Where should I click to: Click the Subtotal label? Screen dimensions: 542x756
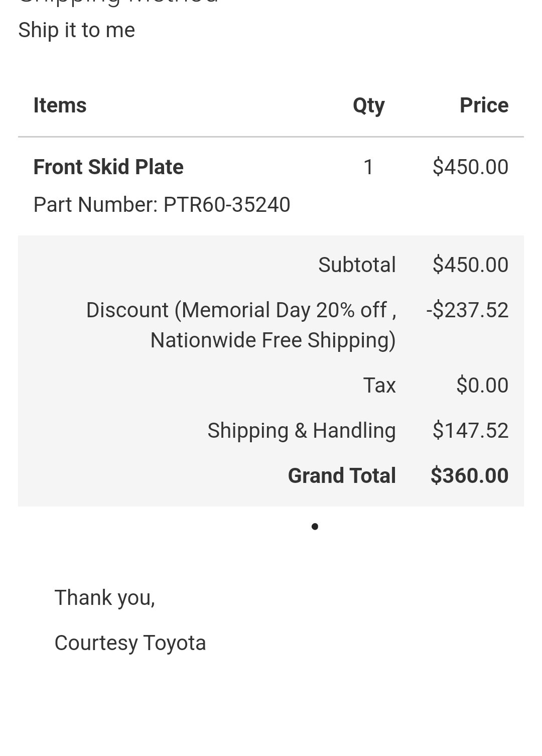pos(357,265)
